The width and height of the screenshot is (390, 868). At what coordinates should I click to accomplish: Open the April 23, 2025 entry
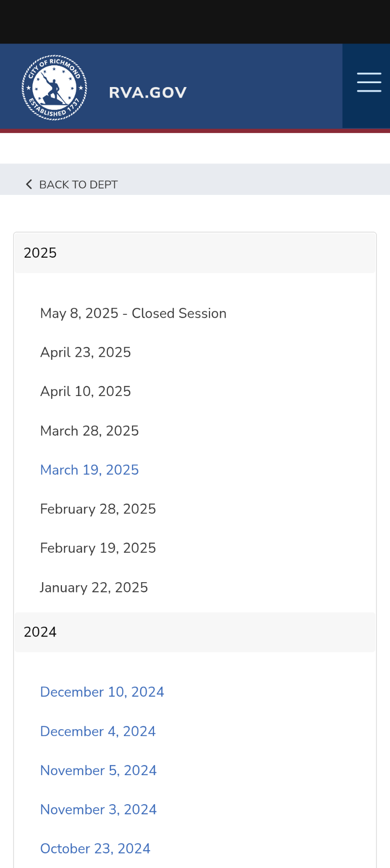coord(85,353)
